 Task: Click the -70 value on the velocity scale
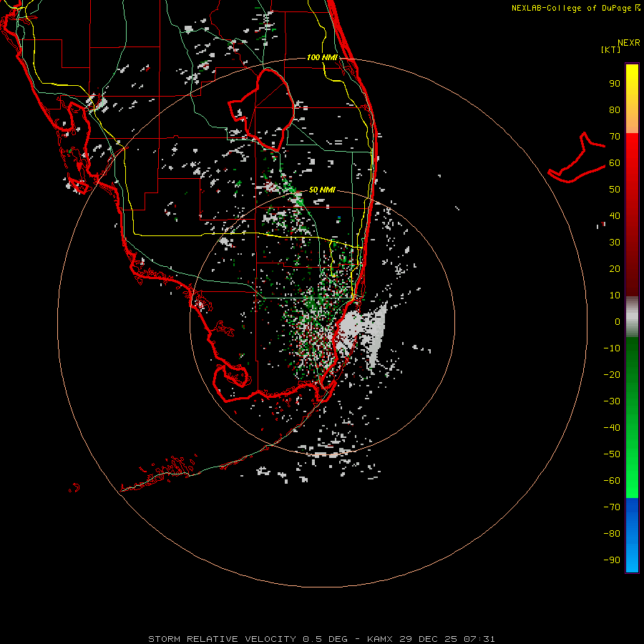coord(612,507)
